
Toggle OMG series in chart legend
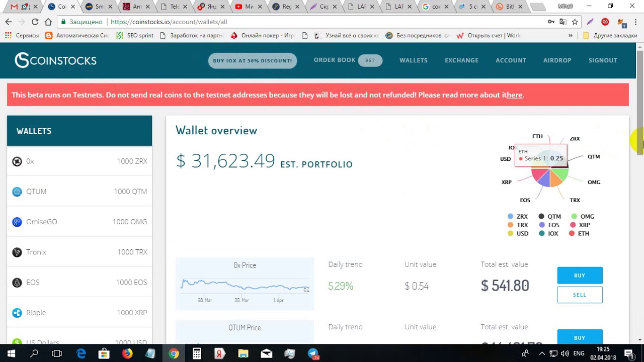tap(582, 217)
